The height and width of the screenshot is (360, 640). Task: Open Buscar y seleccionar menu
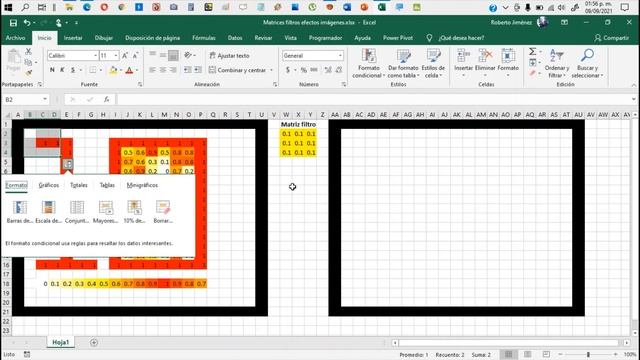pos(587,63)
